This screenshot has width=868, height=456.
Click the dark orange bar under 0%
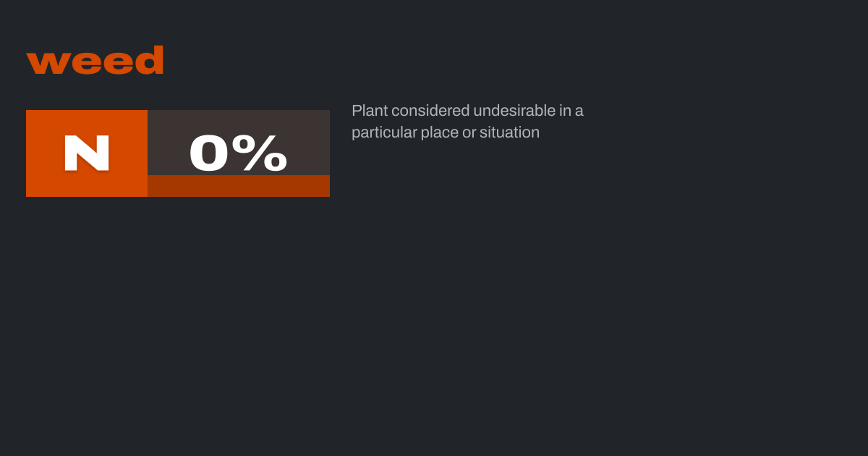point(239,186)
